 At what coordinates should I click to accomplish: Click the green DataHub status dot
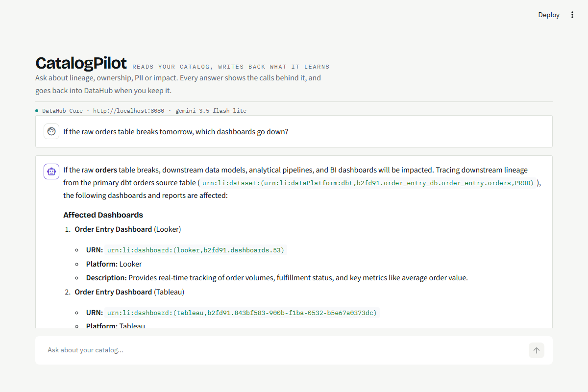click(x=37, y=111)
